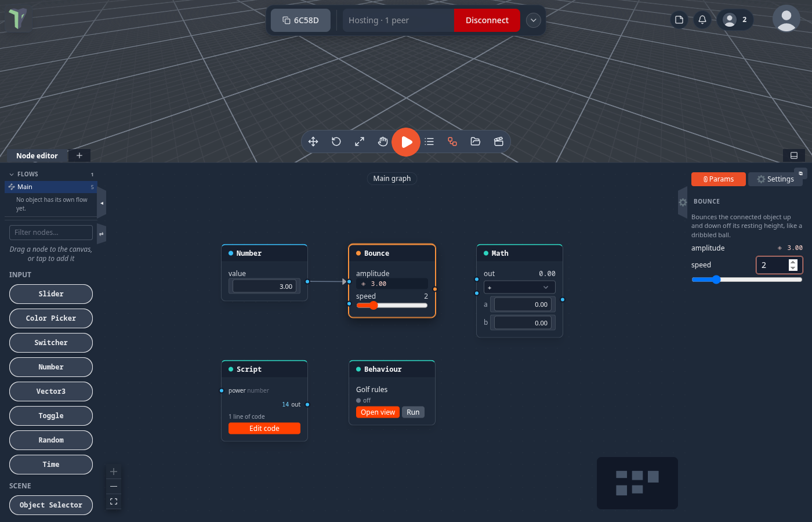Select the rotate tool in toolbar

[x=336, y=142]
